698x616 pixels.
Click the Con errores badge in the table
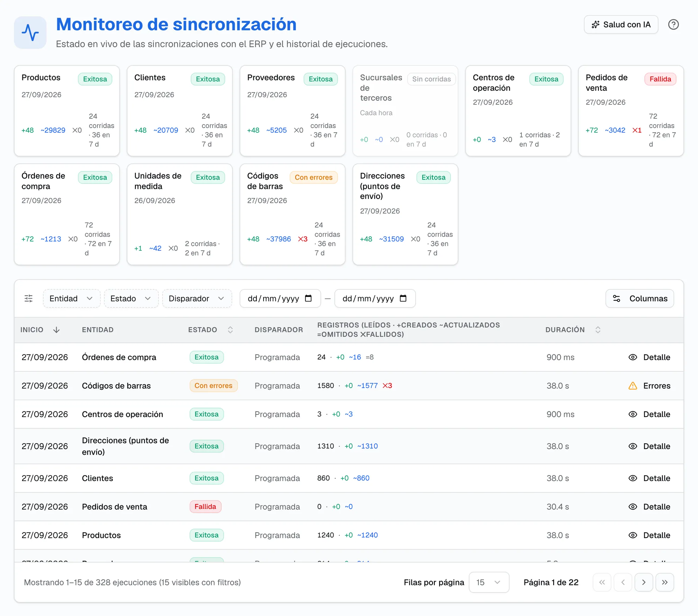(x=213, y=386)
